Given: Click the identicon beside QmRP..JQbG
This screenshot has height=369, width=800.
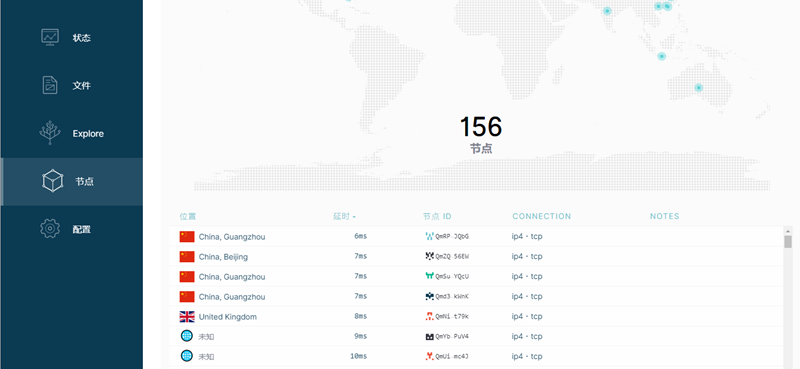Looking at the screenshot, I should (430, 236).
